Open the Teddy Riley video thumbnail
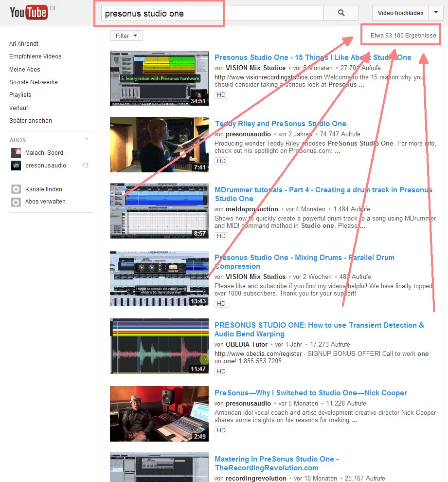This screenshot has height=482, width=448. (160, 145)
